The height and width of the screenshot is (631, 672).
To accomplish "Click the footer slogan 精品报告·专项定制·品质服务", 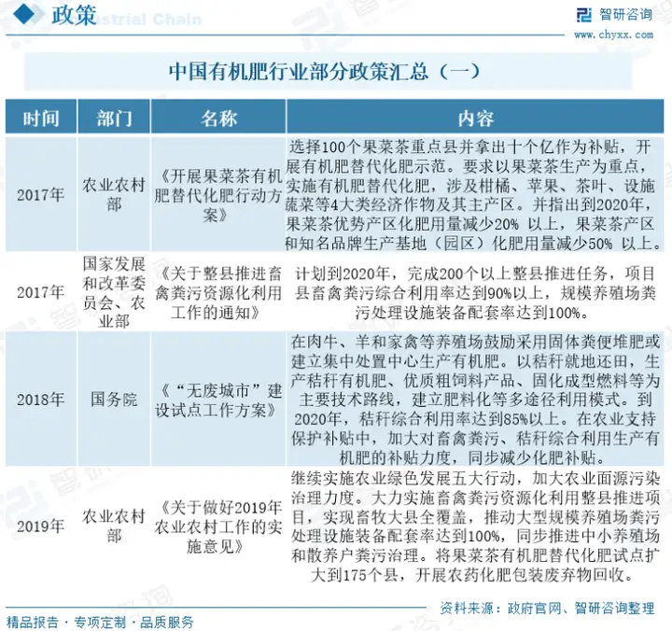I will coord(100,622).
